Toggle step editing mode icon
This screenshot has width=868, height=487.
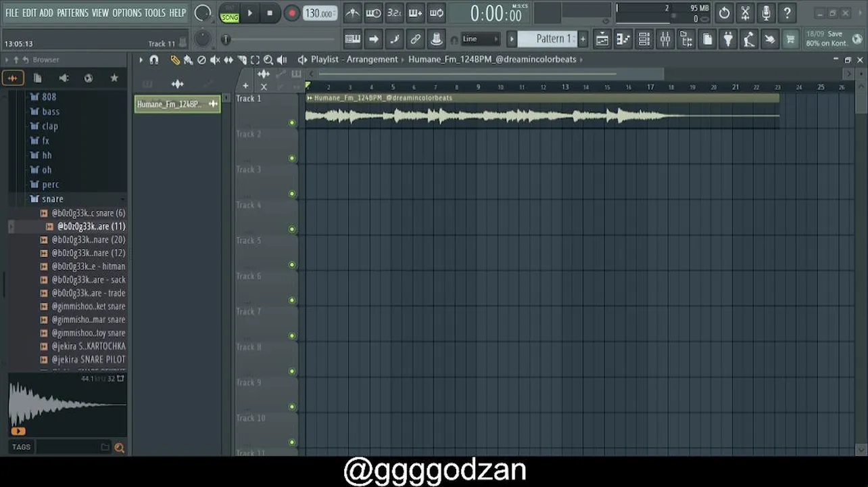(x=394, y=39)
